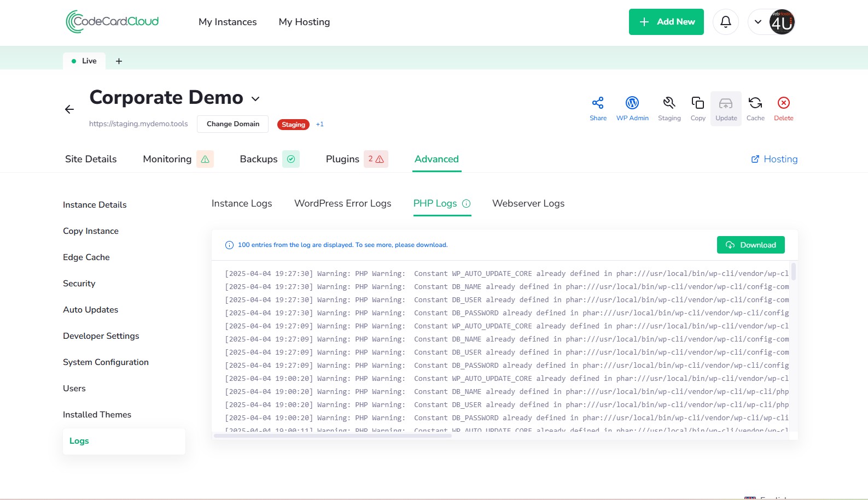
Task: Click the Cache refresh icon
Action: point(755,103)
